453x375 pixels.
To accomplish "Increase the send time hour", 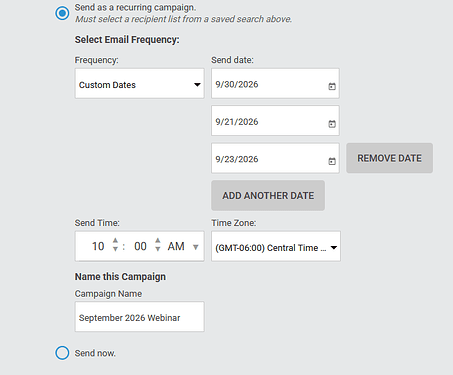I will 115,240.
